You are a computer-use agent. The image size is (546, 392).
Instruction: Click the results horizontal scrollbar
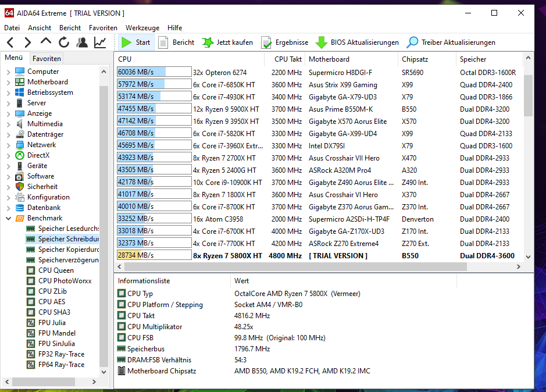295,266
